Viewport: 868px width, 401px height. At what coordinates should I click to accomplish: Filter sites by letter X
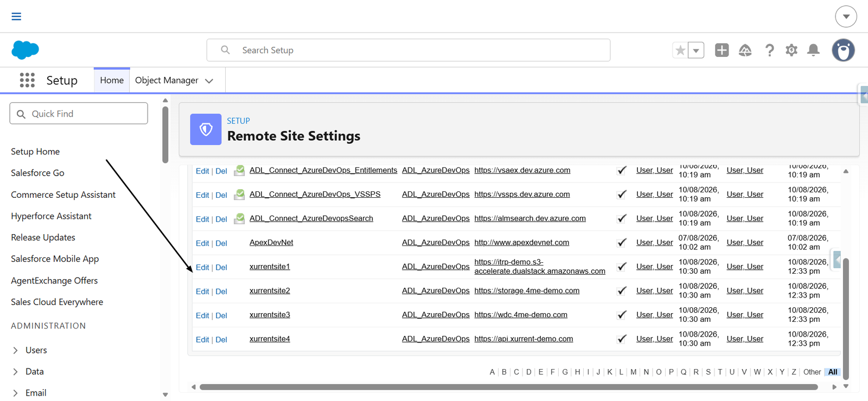click(770, 372)
